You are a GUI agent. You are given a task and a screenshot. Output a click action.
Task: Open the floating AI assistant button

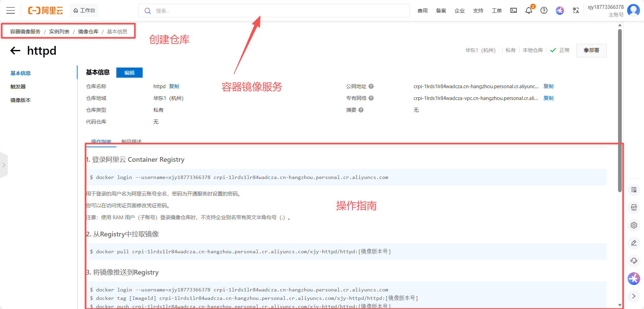pos(634,279)
